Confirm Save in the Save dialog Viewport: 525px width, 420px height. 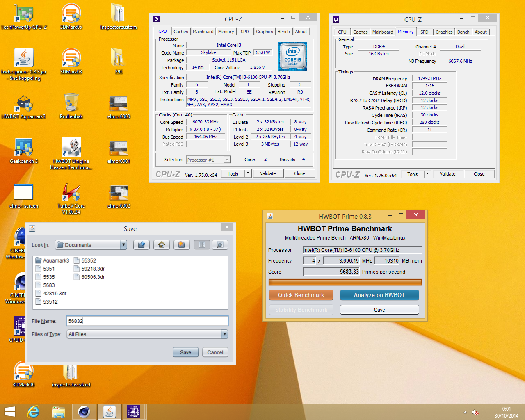click(x=185, y=352)
